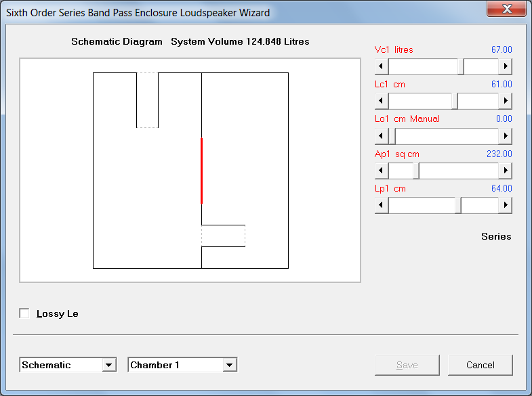Image resolution: width=532 pixels, height=396 pixels.
Task: Decrease Ap1 sq cm with left arrow
Action: tap(382, 171)
